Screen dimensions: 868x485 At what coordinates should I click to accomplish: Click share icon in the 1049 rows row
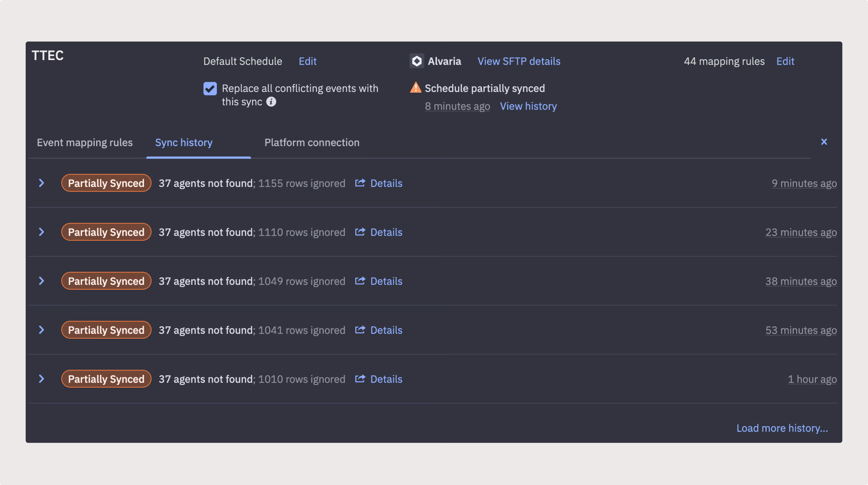point(360,281)
